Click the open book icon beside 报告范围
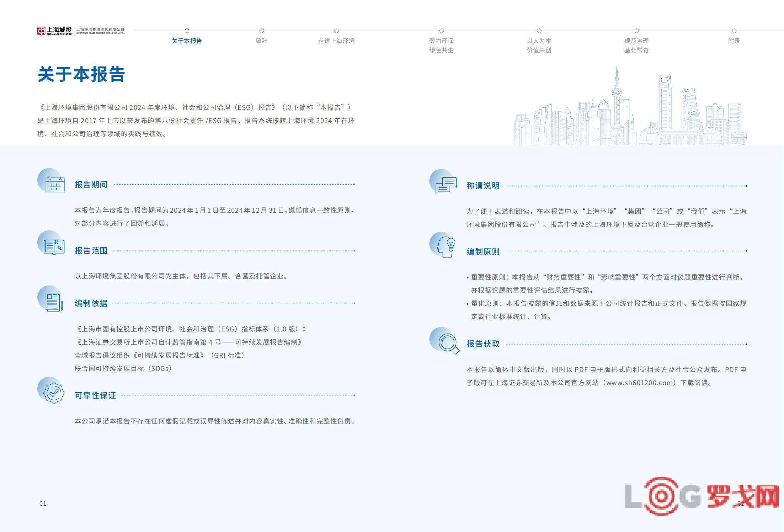 53,246
